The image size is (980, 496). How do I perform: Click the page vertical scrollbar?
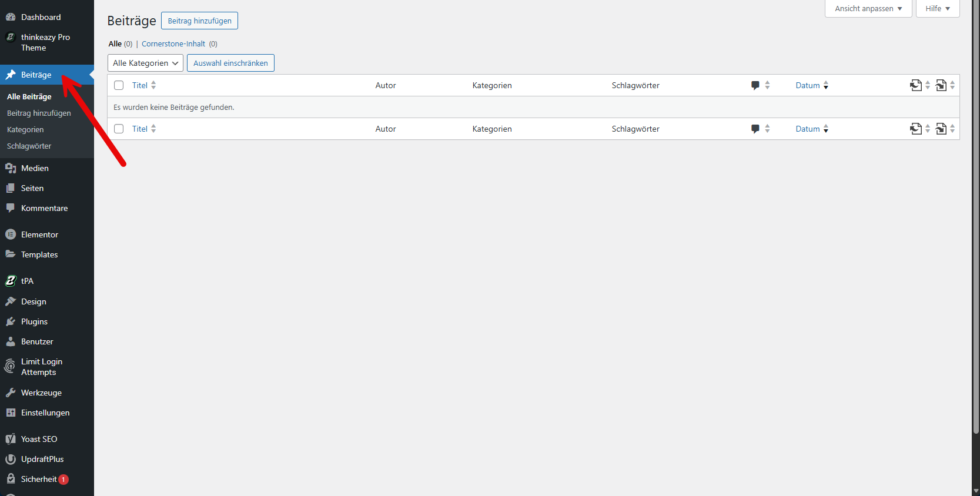(x=976, y=217)
